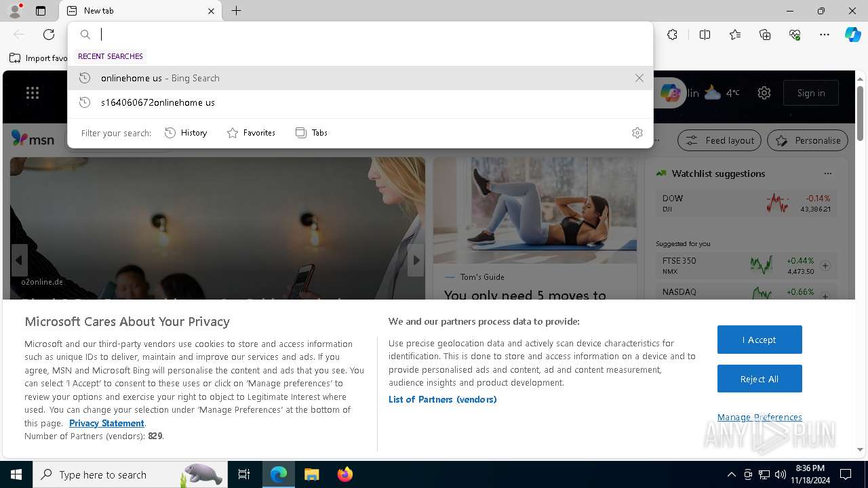This screenshot has height=488, width=868.
Task: Reload the page with refresh icon
Action: (x=49, y=35)
